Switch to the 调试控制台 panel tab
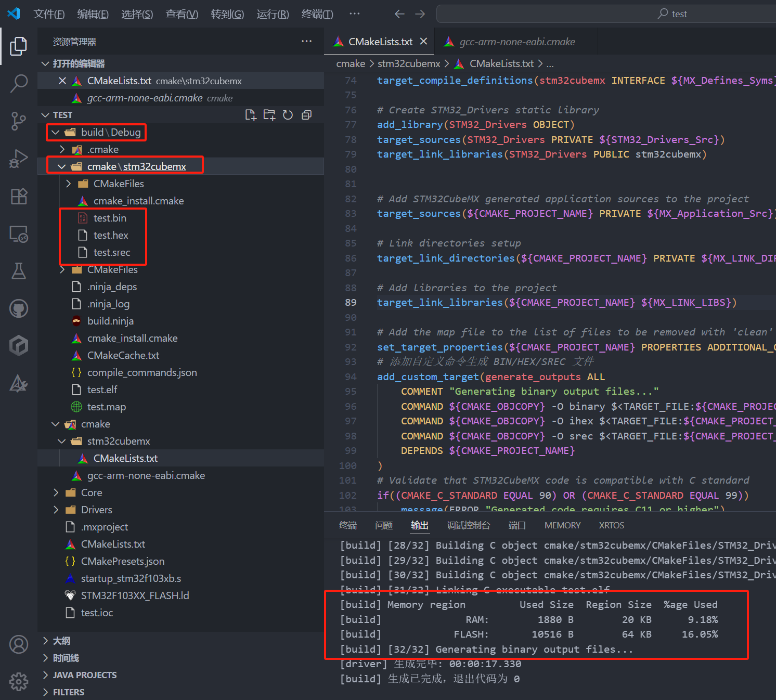Viewport: 776px width, 700px height. pyautogui.click(x=468, y=525)
